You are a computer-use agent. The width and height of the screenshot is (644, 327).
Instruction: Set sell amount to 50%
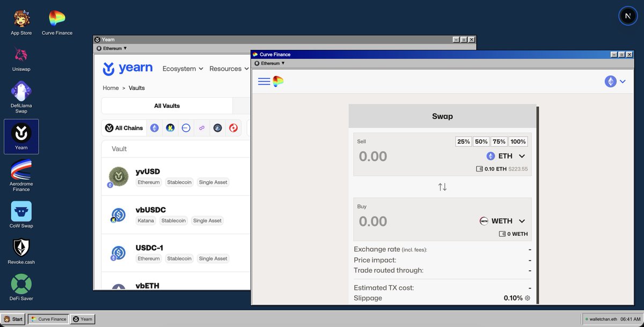(481, 142)
